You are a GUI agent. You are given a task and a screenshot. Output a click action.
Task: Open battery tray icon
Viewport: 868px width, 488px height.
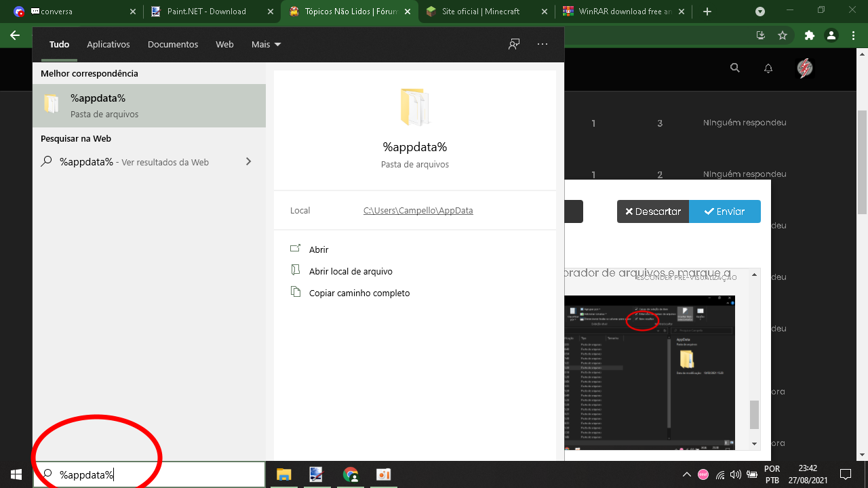coord(751,474)
